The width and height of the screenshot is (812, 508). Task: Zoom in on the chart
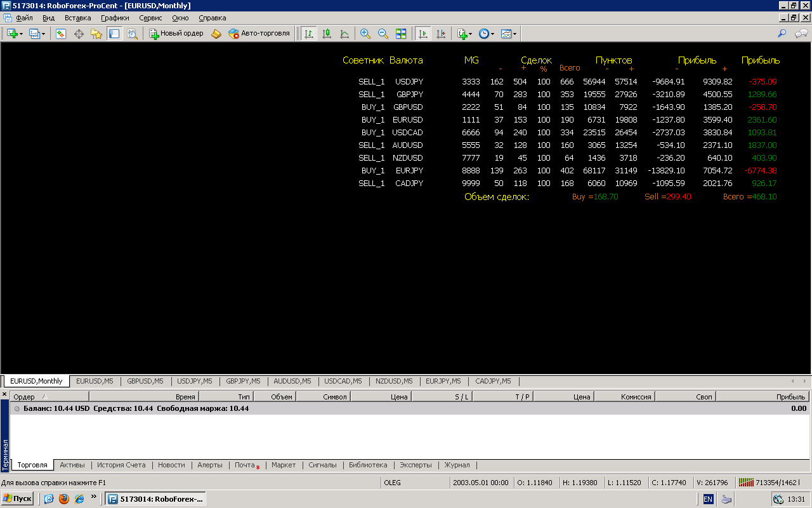coord(365,34)
